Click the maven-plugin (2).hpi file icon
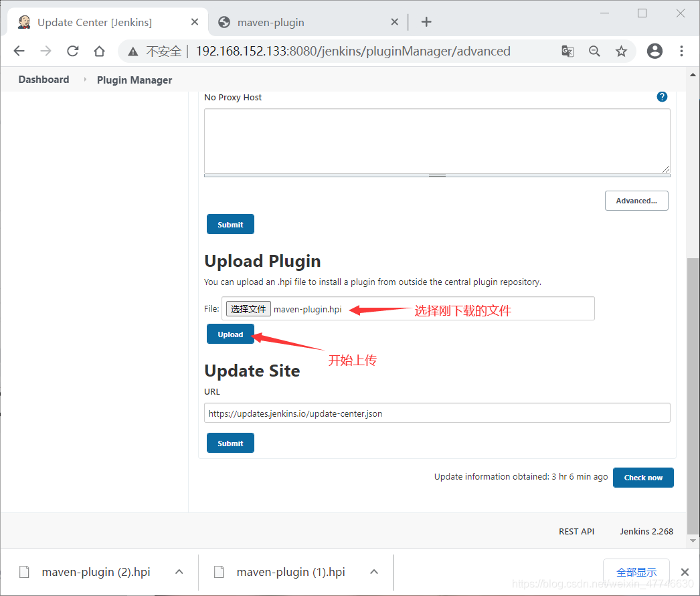 25,572
